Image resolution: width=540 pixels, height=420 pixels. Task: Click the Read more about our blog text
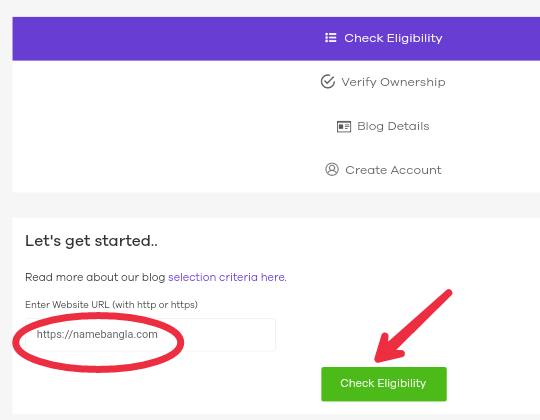(x=95, y=277)
